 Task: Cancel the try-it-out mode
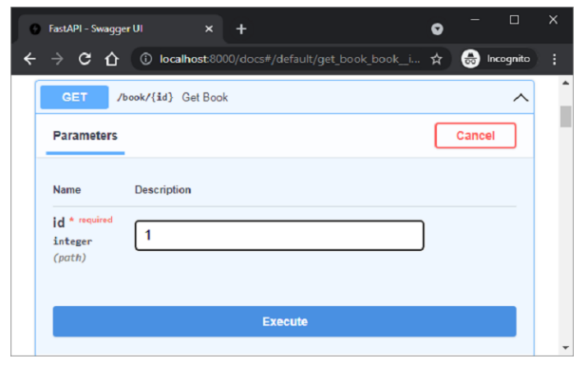pos(475,136)
